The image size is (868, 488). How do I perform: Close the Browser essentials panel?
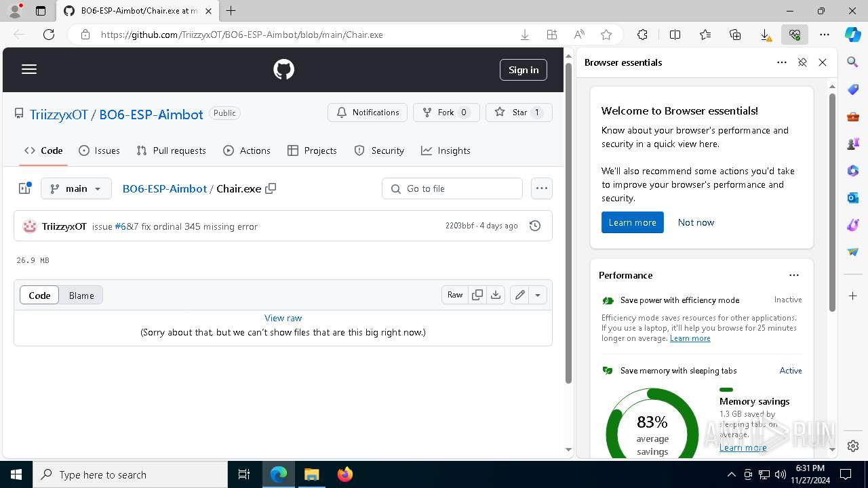823,62
